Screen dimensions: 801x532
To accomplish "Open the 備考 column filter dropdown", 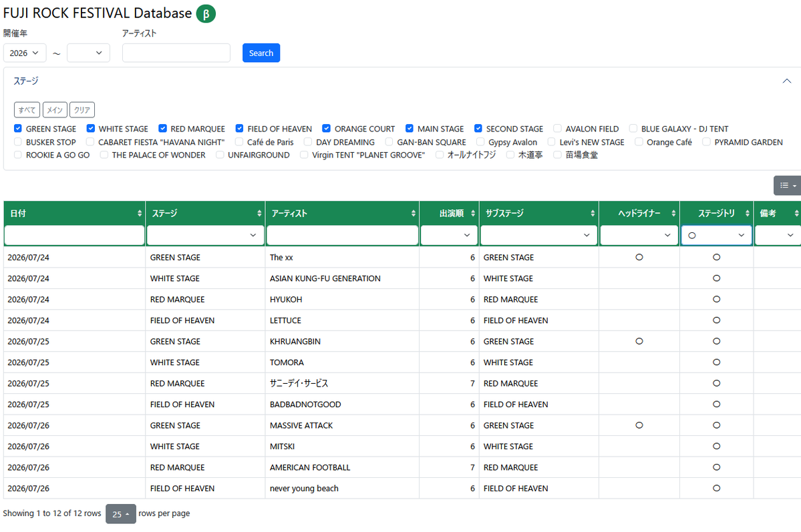I will (778, 236).
